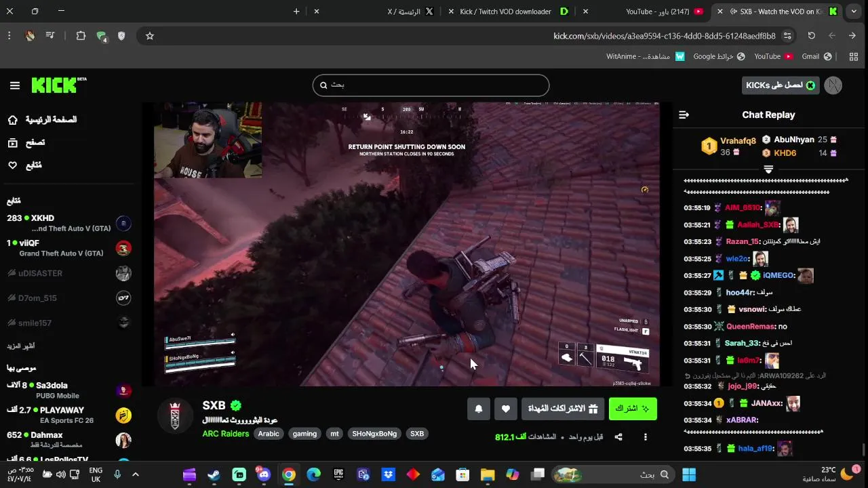The image size is (868, 488).
Task: Click the Get KICKs button
Action: coord(781,85)
